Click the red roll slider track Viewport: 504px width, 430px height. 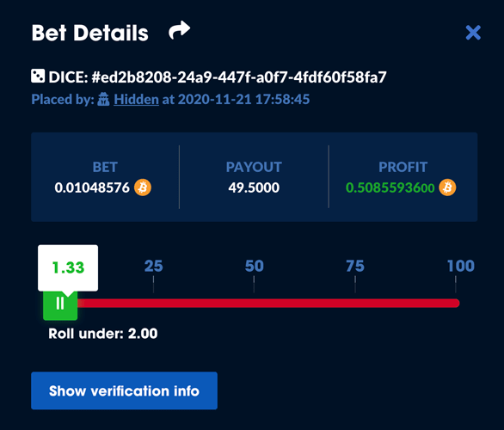click(268, 303)
